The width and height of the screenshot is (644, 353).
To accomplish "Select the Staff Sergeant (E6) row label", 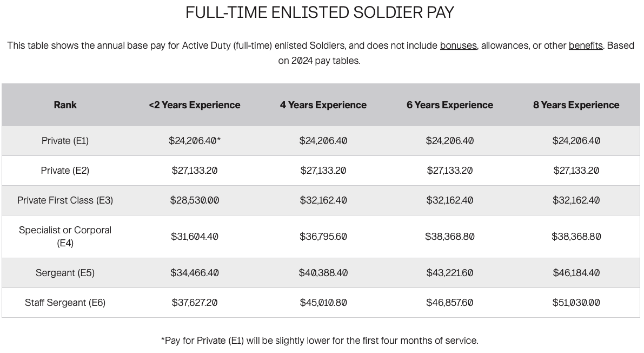I will pos(65,303).
